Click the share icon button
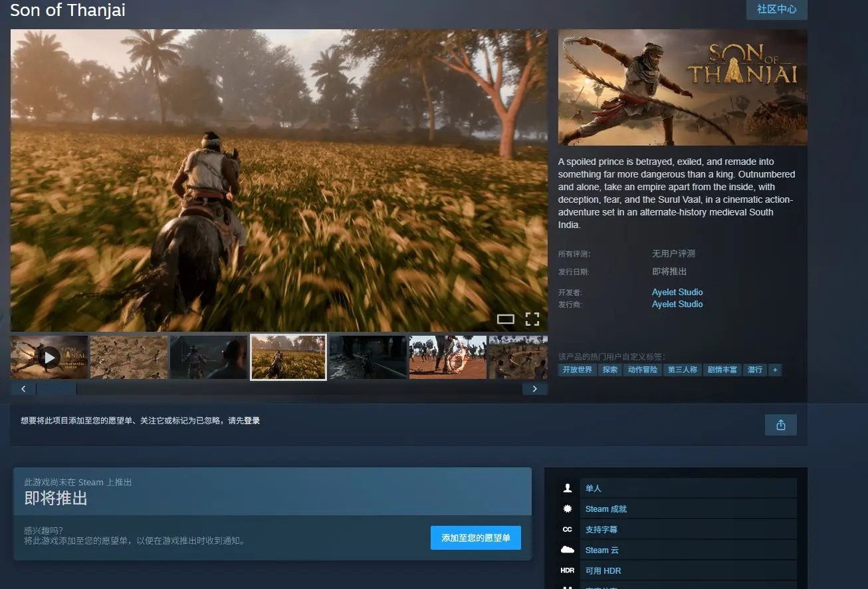Image resolution: width=868 pixels, height=589 pixels. click(780, 425)
